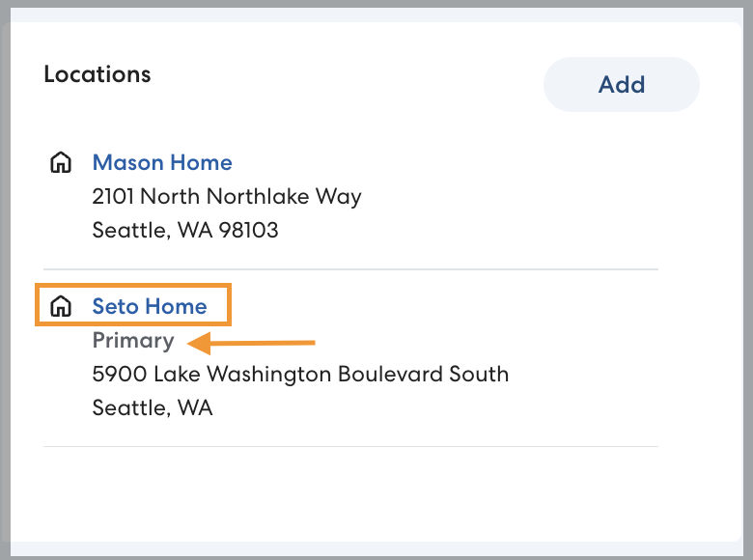Click the street number 2101

113,197
